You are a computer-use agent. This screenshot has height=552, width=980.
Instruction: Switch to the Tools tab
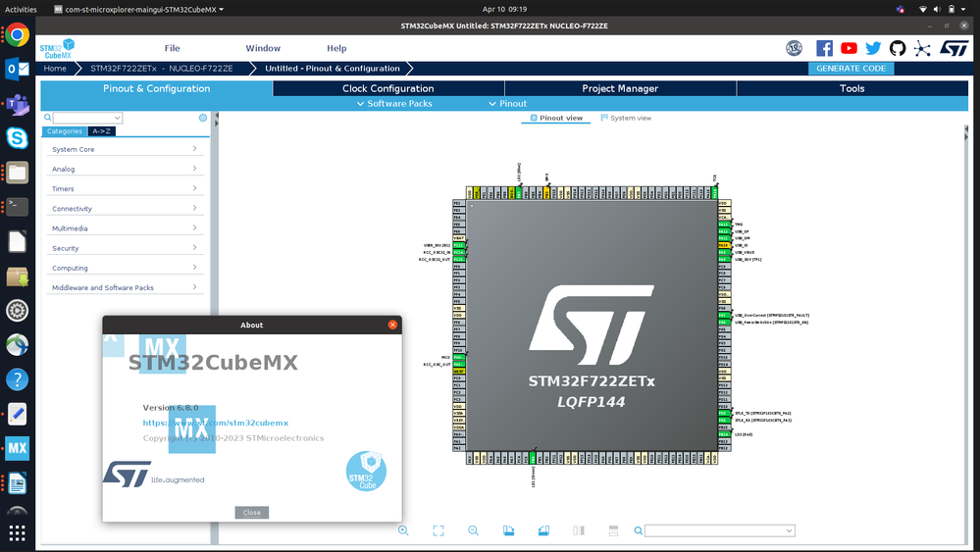(x=851, y=88)
